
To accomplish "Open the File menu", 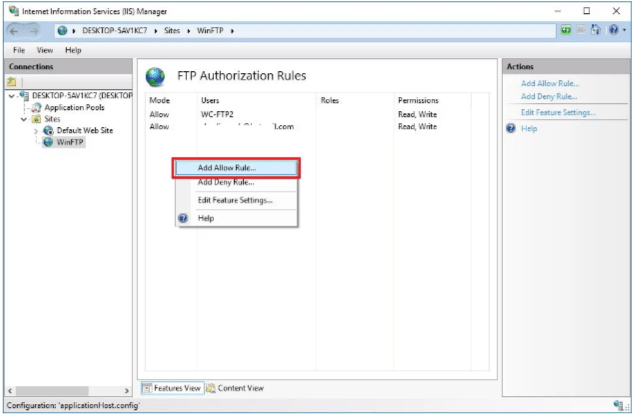I will [19, 50].
